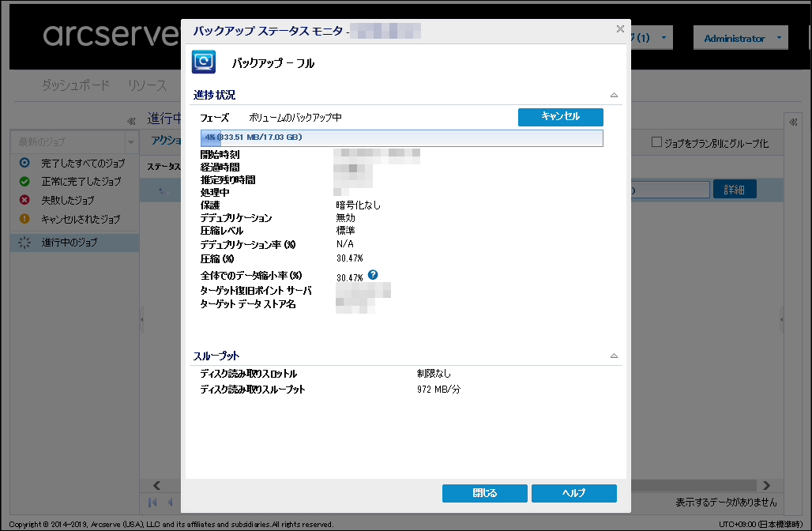Select キャンセルされたジョブ filter
The image size is (812, 531).
[81, 219]
